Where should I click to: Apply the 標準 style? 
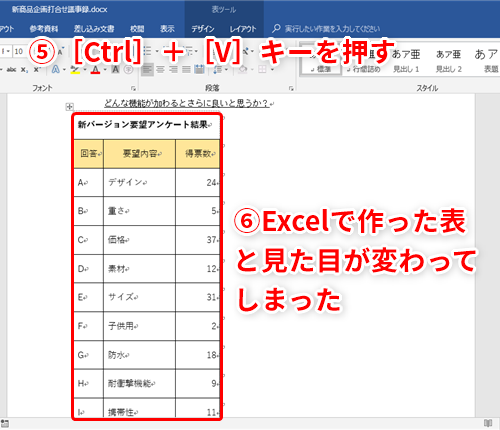coord(321,59)
